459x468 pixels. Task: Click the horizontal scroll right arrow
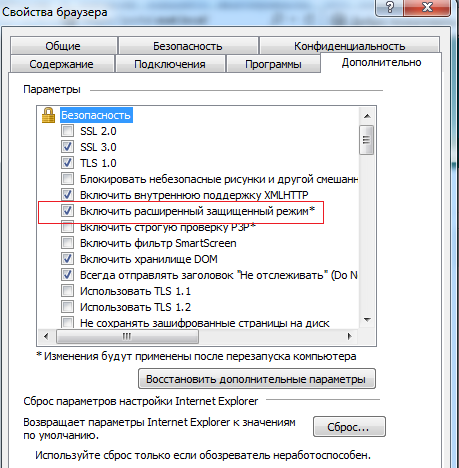(x=349, y=336)
